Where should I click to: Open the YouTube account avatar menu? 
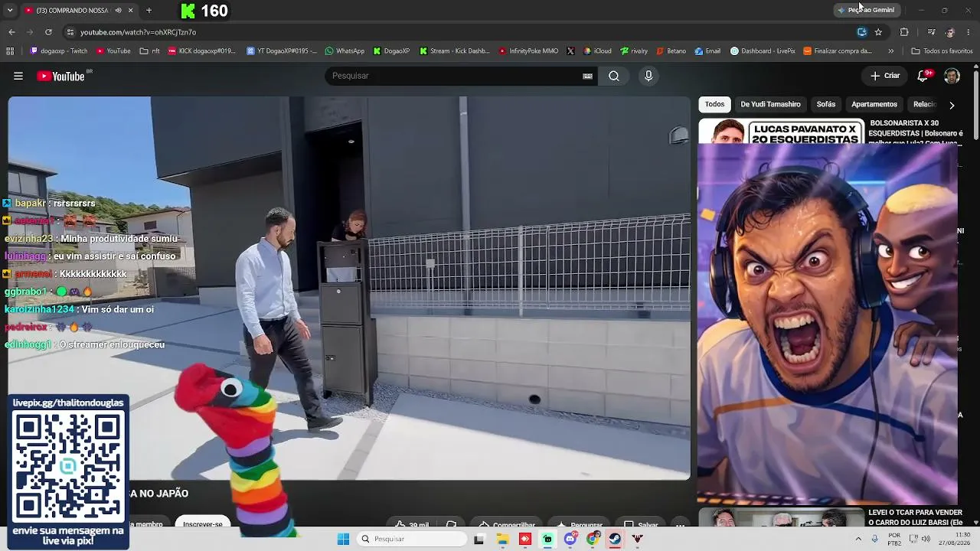point(952,76)
